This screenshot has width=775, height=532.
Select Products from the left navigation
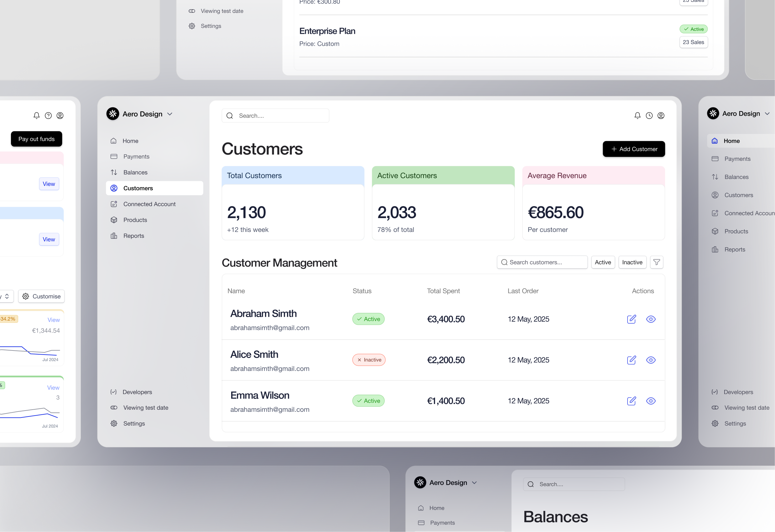[x=135, y=220]
